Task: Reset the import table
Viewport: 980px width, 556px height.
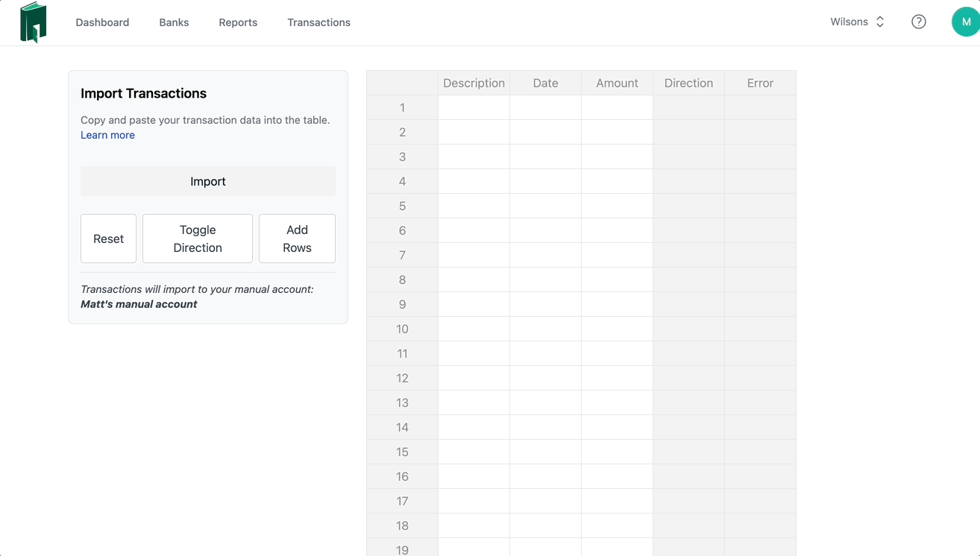Action: pos(108,238)
